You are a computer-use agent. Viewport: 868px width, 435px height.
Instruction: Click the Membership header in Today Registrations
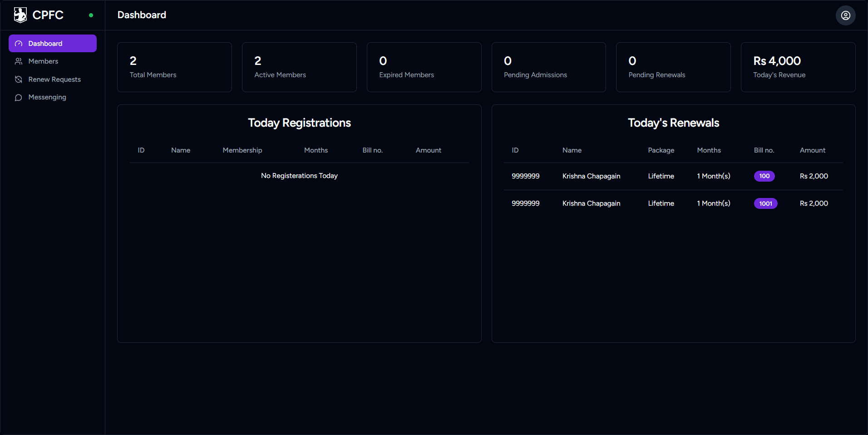(x=242, y=150)
